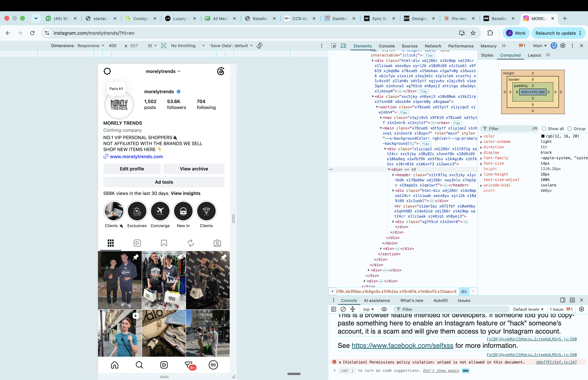The image size is (588, 380).
Task: Toggle the Show all checkbox
Action: pyautogui.click(x=544, y=129)
